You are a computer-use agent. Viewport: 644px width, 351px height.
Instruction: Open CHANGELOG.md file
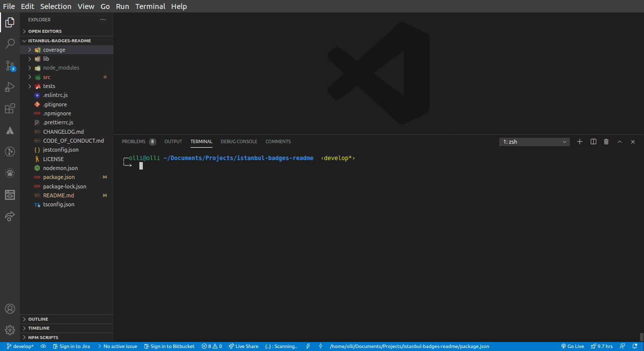(x=67, y=132)
